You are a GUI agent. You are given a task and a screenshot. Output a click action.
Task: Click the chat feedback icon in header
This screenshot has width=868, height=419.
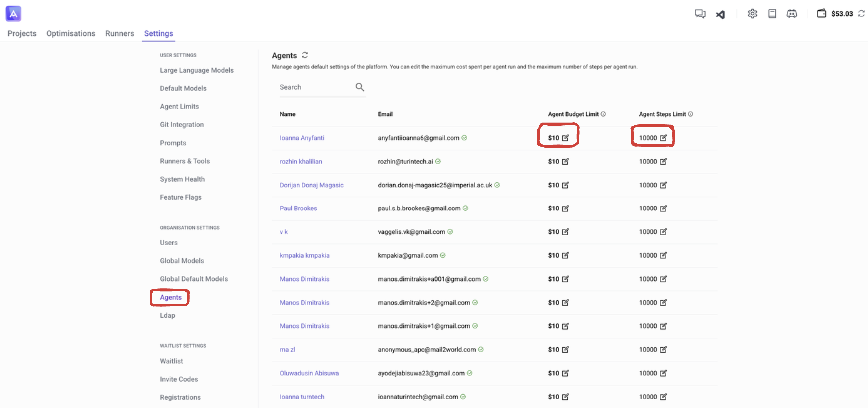[x=700, y=13]
